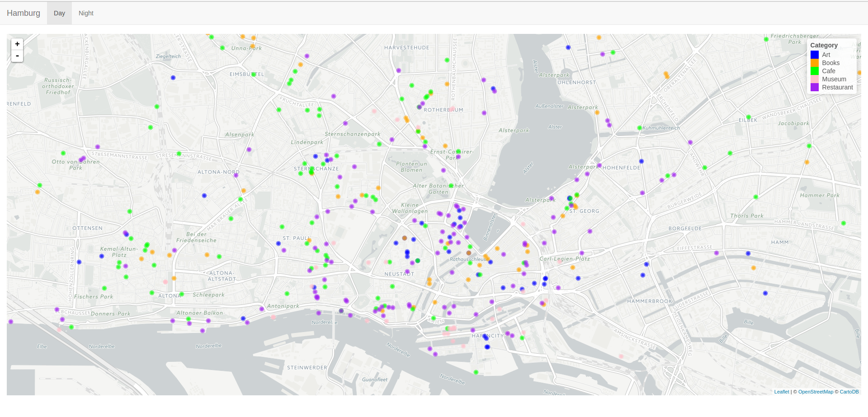868x417 pixels.
Task: Click the HAMMERBROOK map label
Action: point(650,301)
